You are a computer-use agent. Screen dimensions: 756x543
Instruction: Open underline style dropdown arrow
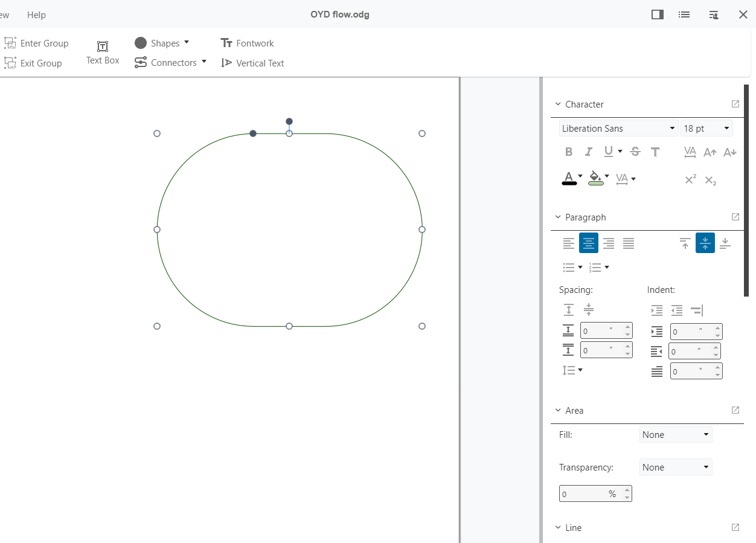click(x=620, y=152)
